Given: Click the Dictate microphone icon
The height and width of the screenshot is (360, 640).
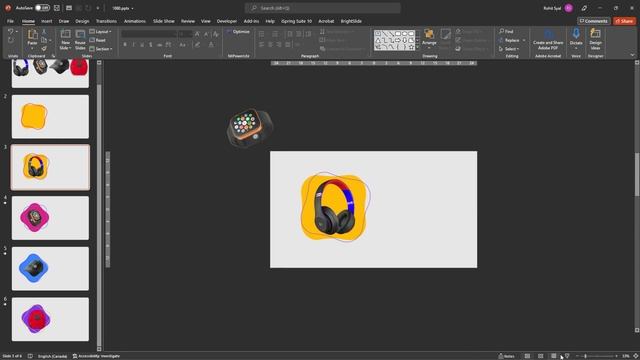Looking at the screenshot, I should 576,33.
